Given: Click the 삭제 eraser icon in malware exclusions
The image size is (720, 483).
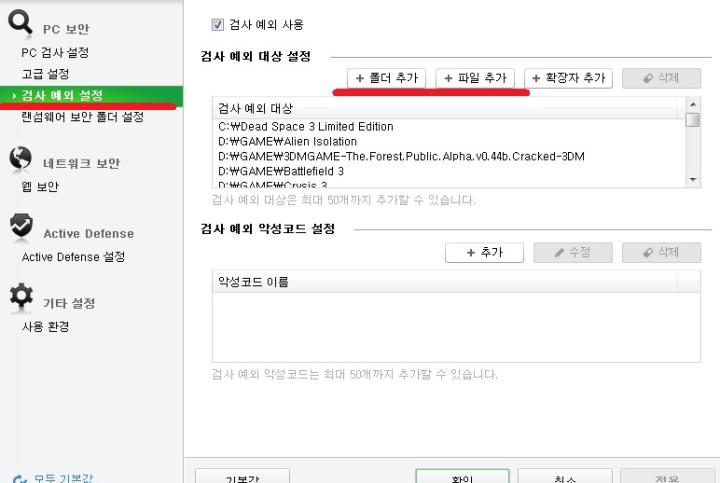Looking at the screenshot, I should click(648, 253).
